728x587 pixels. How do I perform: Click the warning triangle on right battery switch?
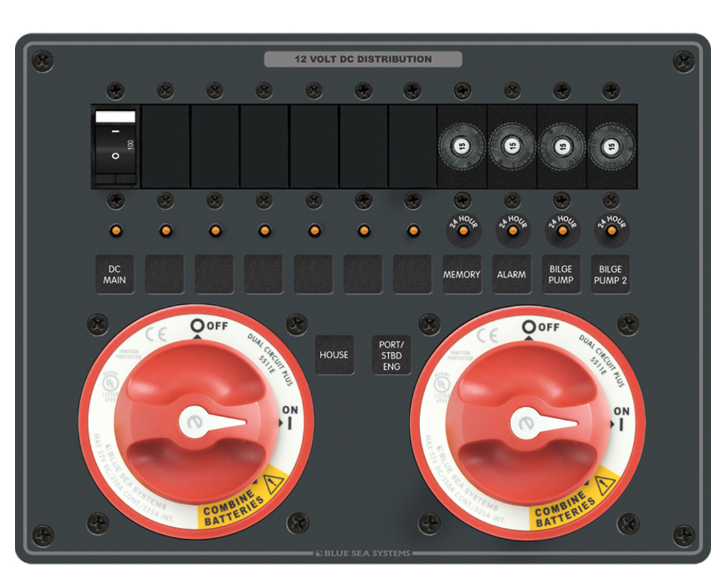[x=604, y=484]
